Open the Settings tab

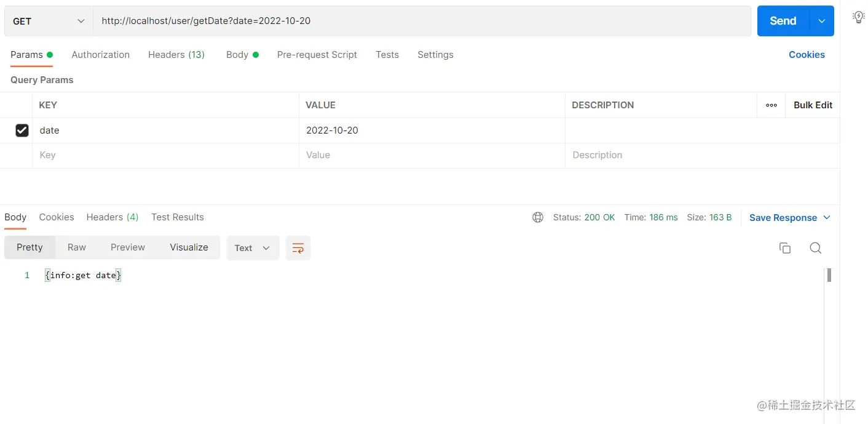tap(435, 55)
